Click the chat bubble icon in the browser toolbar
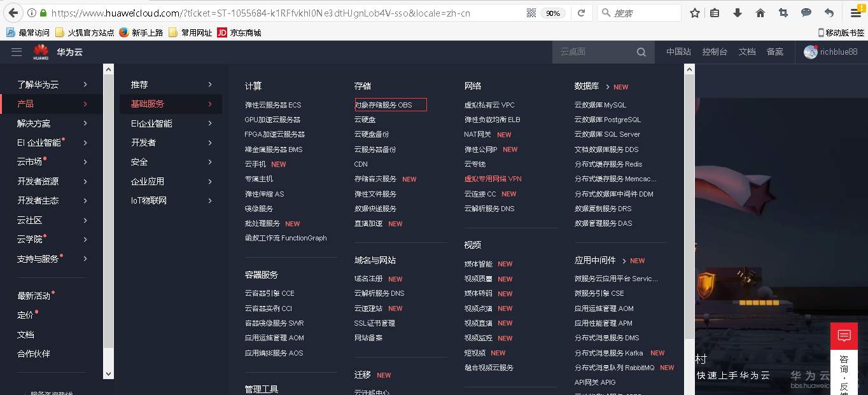 807,13
